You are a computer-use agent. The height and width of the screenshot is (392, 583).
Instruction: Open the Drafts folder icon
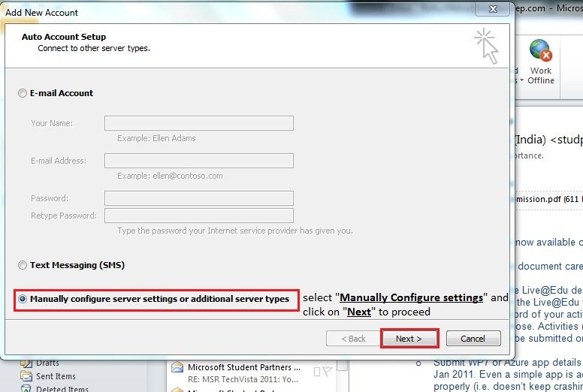coord(26,363)
